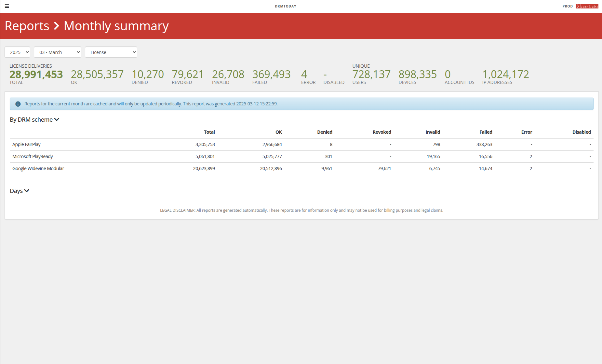The image size is (602, 364).
Task: Click the castLabs logo
Action: [x=587, y=6]
